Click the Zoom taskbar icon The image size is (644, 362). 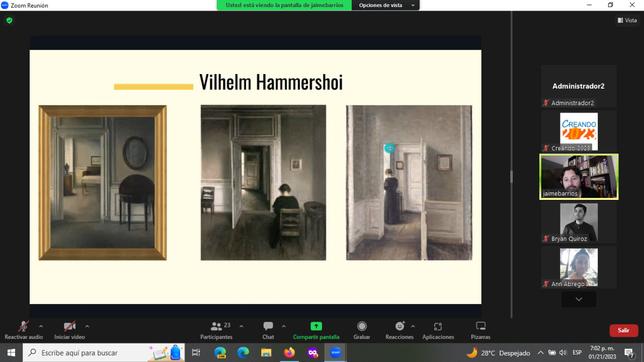tap(336, 352)
